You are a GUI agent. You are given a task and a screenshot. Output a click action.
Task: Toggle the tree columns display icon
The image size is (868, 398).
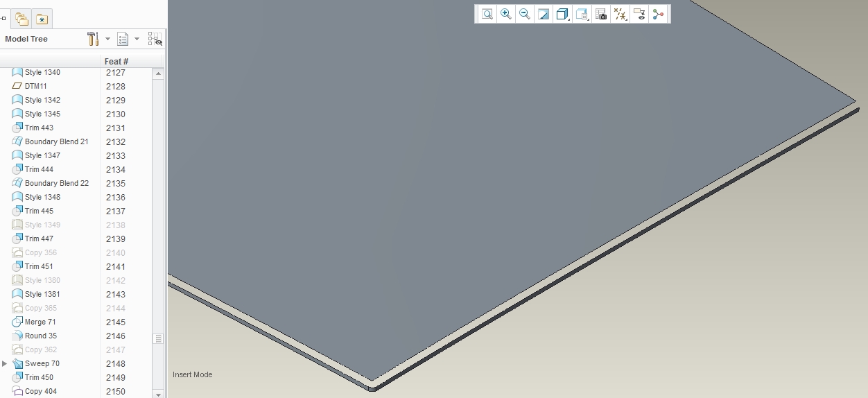(x=155, y=39)
